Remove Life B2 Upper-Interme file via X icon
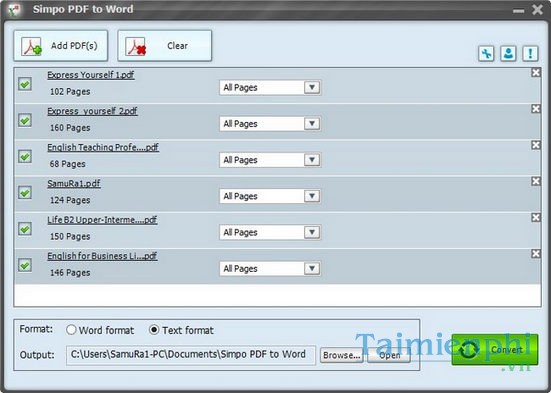Screen dimensions: 551x393 pyautogui.click(x=536, y=218)
